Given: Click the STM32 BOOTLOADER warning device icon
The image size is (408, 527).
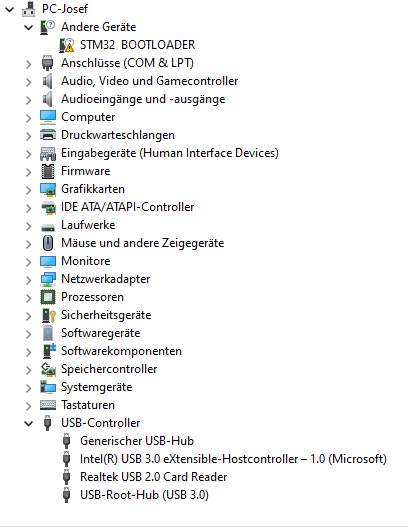Looking at the screenshot, I should tap(66, 45).
